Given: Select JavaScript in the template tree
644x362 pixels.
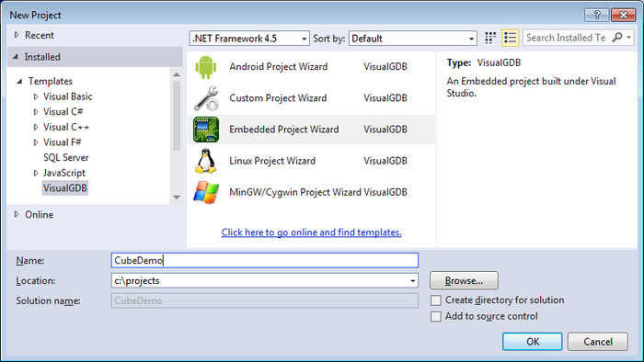Looking at the screenshot, I should (64, 173).
